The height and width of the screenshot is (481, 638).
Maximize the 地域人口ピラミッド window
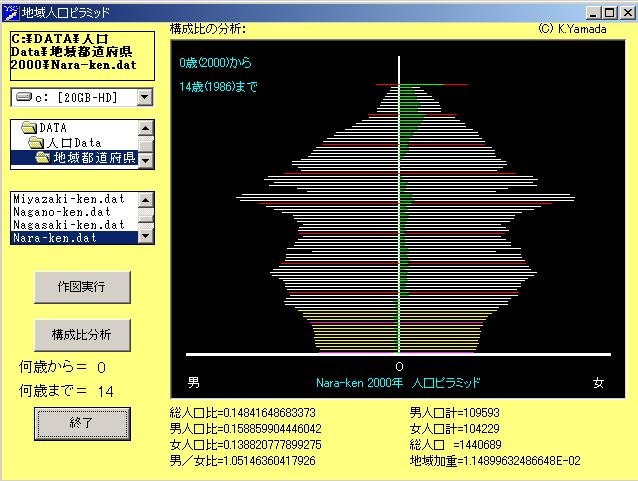(610, 13)
